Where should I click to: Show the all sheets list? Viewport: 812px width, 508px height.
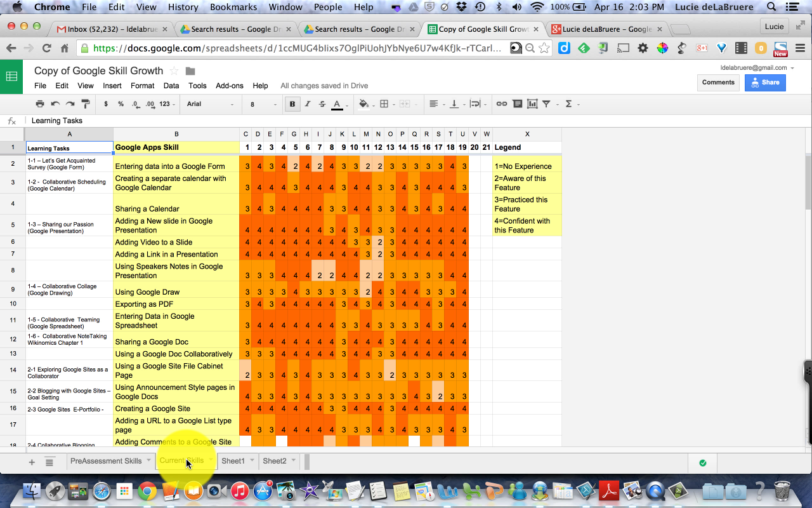click(x=49, y=462)
